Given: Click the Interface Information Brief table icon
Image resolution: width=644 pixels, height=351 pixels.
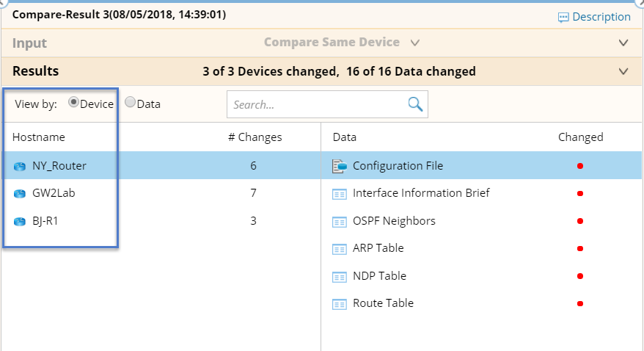Looking at the screenshot, I should click(x=339, y=194).
